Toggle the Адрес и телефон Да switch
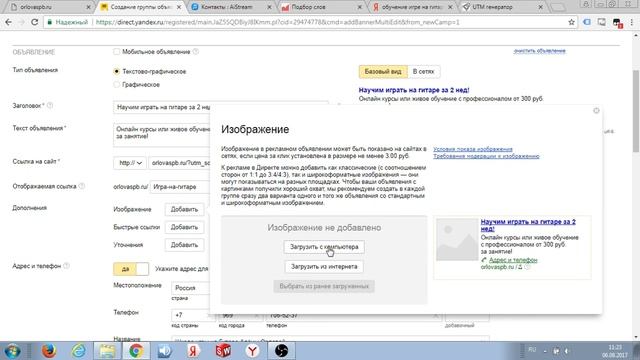 (x=131, y=269)
